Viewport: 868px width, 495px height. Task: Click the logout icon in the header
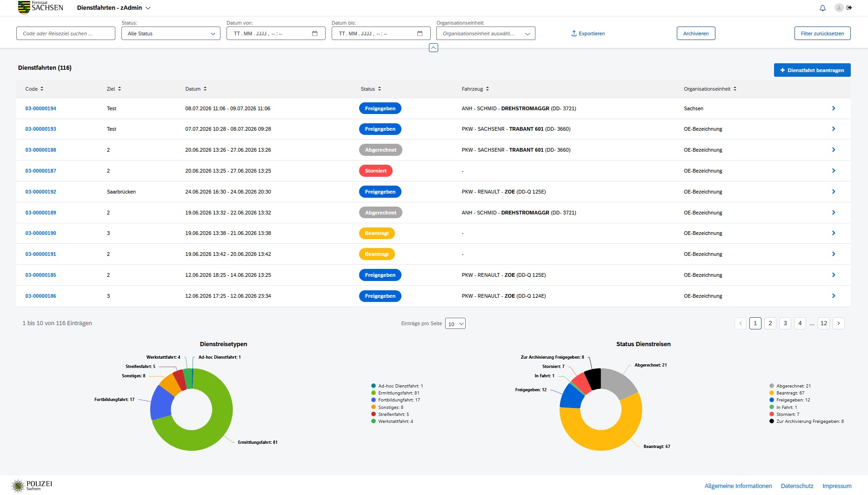849,7
